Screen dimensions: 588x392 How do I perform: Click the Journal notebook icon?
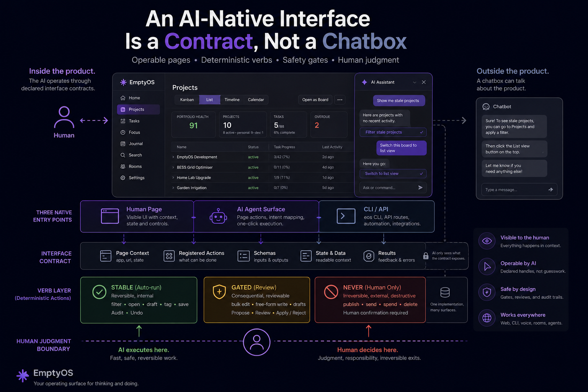[123, 144]
